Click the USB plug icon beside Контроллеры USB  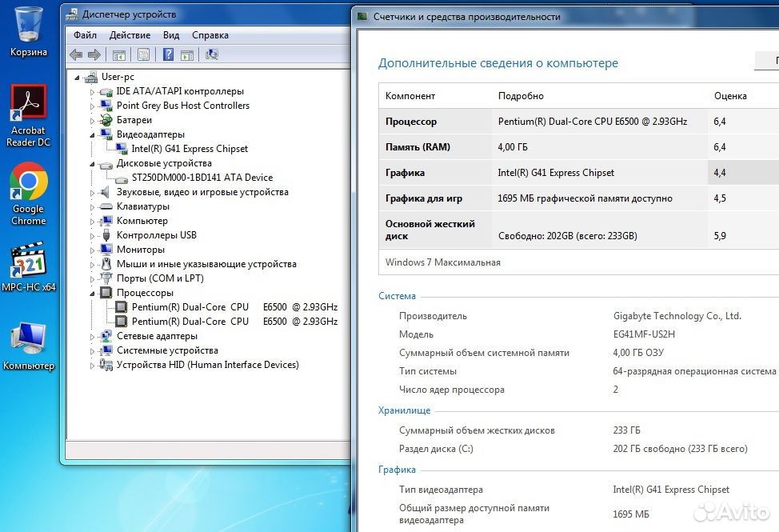[106, 235]
